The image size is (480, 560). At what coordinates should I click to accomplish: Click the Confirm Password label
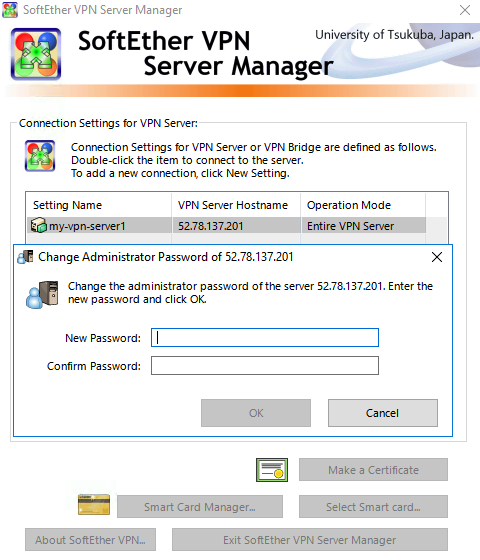tap(94, 366)
